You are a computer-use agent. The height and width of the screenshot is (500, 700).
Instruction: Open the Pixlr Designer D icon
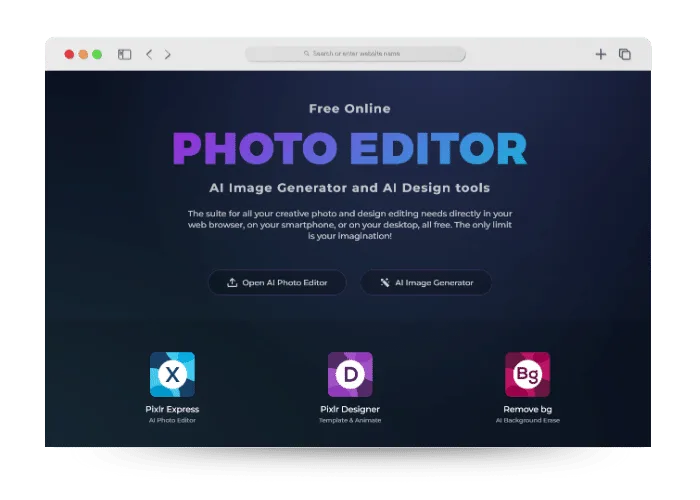click(350, 375)
